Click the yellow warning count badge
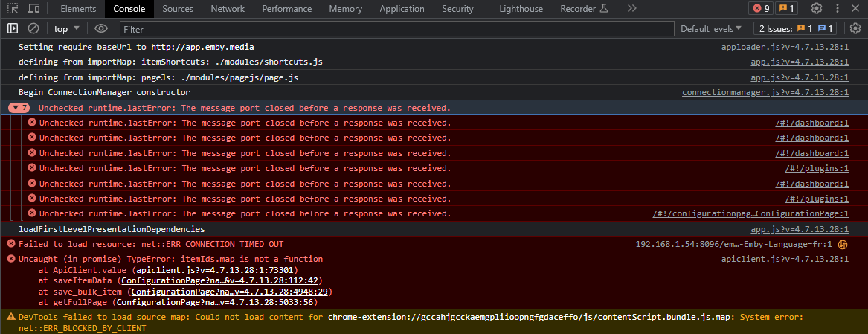This screenshot has height=334, width=868. click(786, 9)
